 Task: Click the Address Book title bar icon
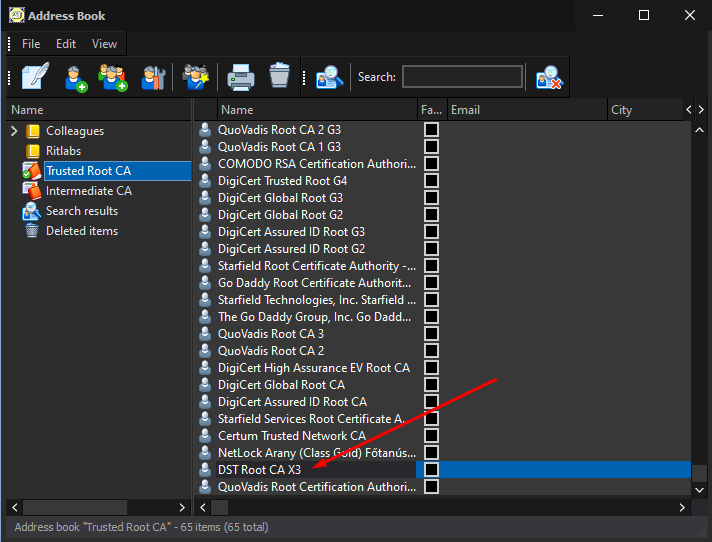click(17, 15)
